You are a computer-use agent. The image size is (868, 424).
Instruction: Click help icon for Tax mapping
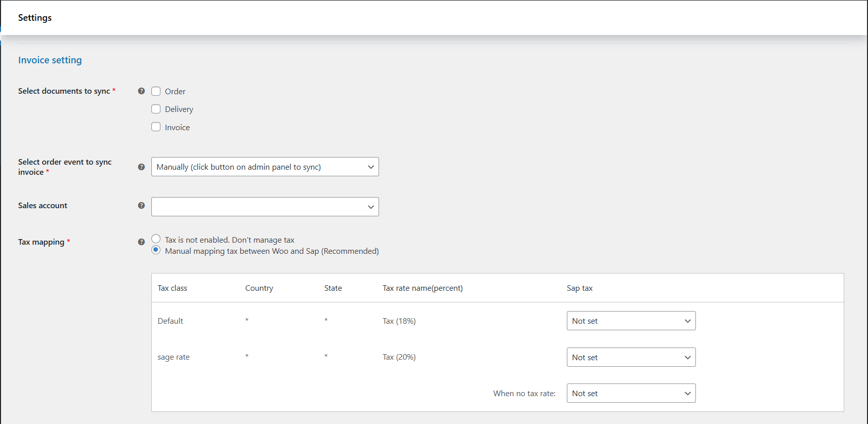point(141,242)
